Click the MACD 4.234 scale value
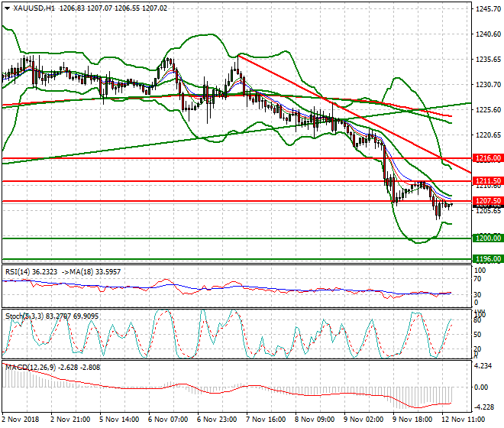 point(483,366)
